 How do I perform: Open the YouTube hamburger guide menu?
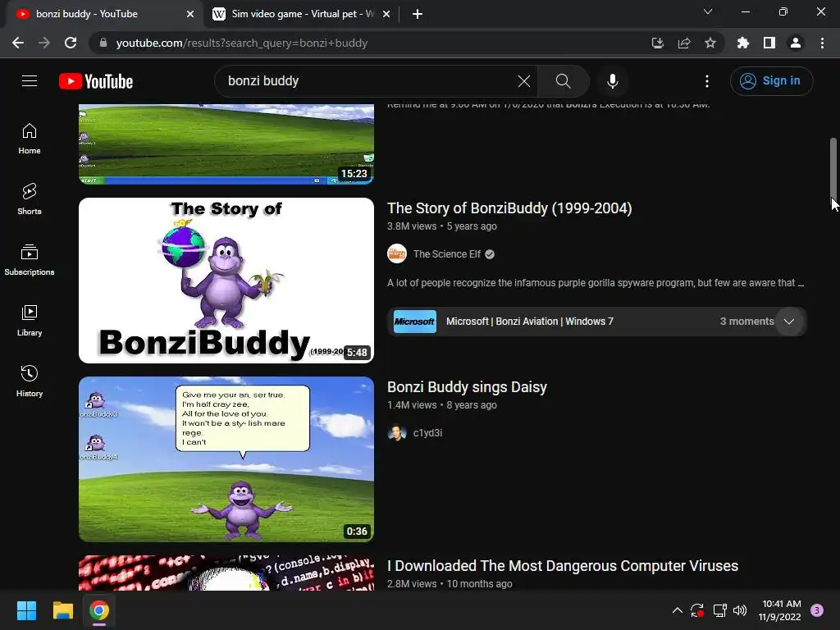30,81
